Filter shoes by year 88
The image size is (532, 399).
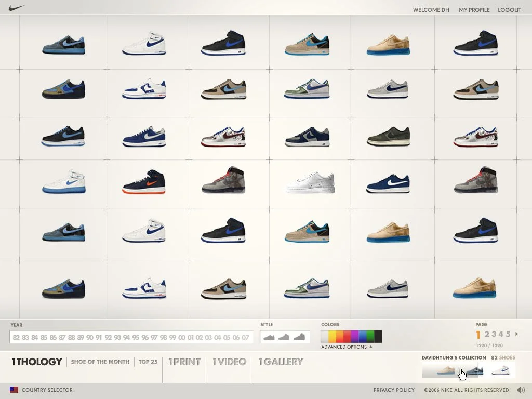[x=71, y=338]
